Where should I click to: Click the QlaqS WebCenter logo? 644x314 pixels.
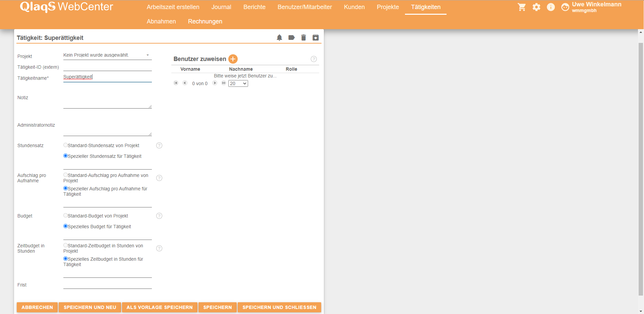(x=66, y=7)
